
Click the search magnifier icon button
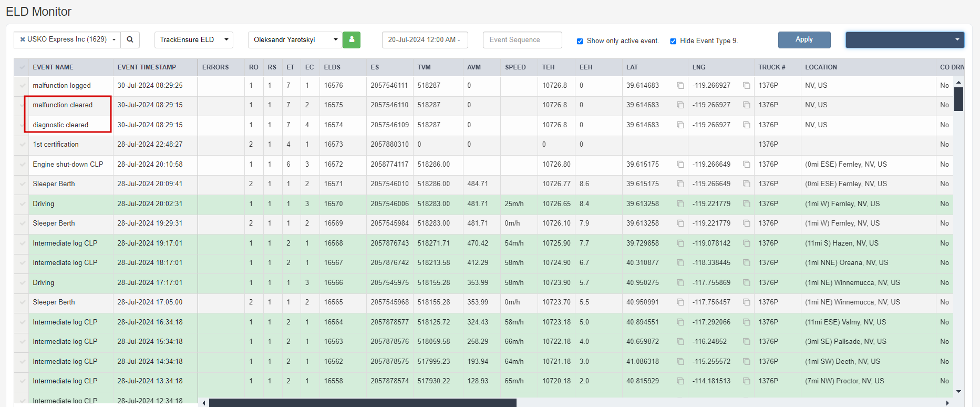point(130,39)
